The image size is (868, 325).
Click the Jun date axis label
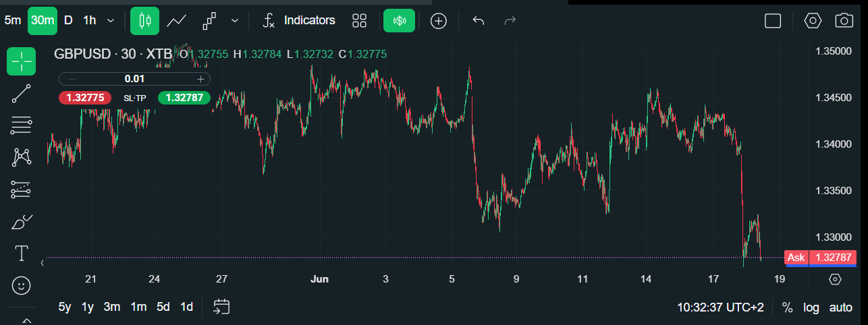click(319, 279)
